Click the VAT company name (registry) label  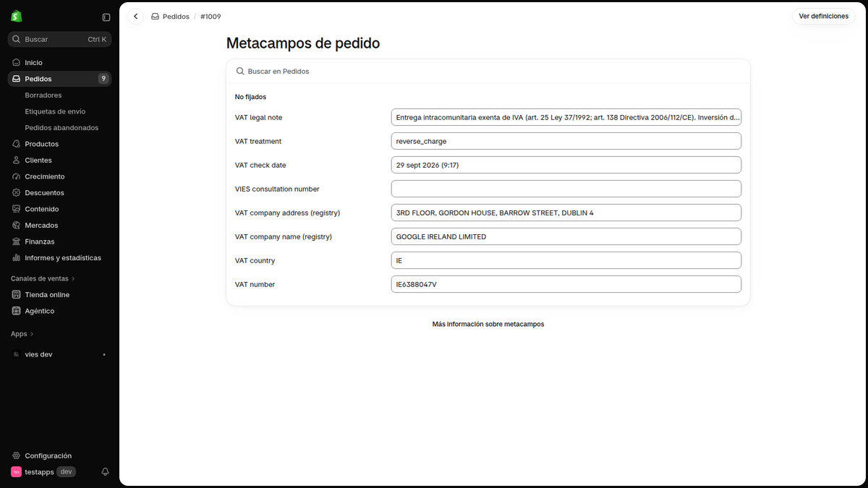point(284,236)
